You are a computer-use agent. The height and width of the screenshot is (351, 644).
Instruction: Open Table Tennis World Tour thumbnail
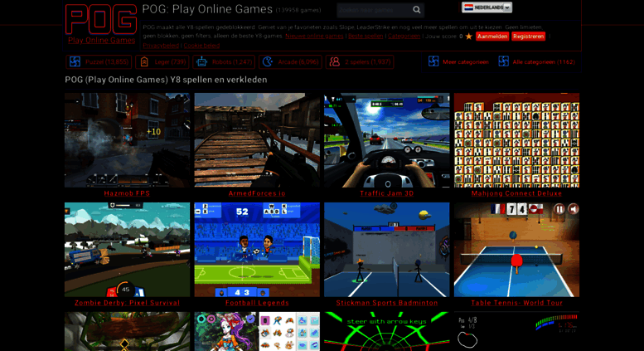point(516,250)
